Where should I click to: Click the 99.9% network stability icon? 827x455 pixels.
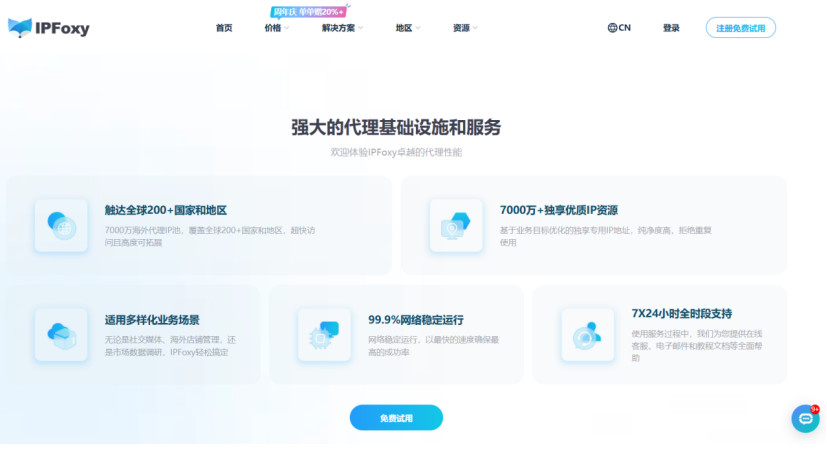pos(324,334)
